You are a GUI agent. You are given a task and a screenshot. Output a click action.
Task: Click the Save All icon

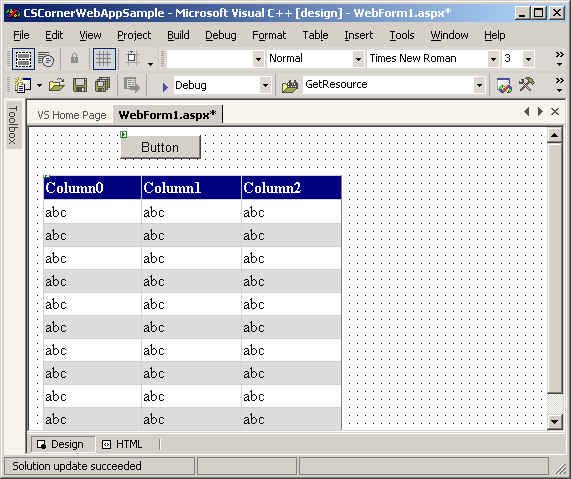[x=103, y=85]
